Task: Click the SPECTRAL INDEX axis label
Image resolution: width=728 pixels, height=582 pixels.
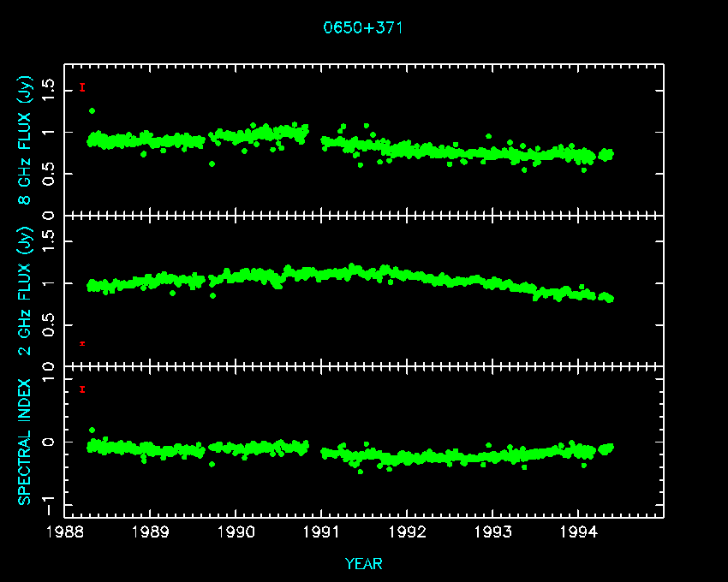Action: pyautogui.click(x=26, y=442)
